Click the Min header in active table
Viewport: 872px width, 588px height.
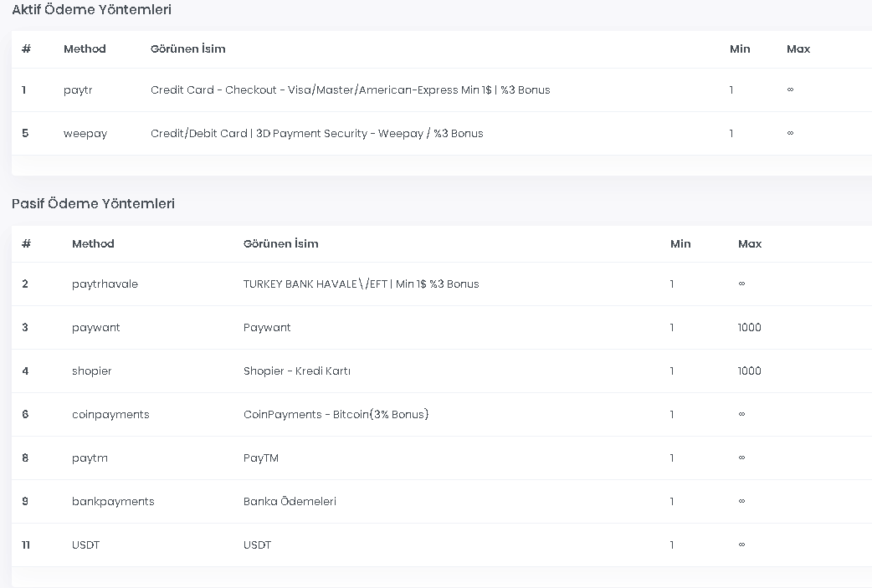[x=740, y=49]
